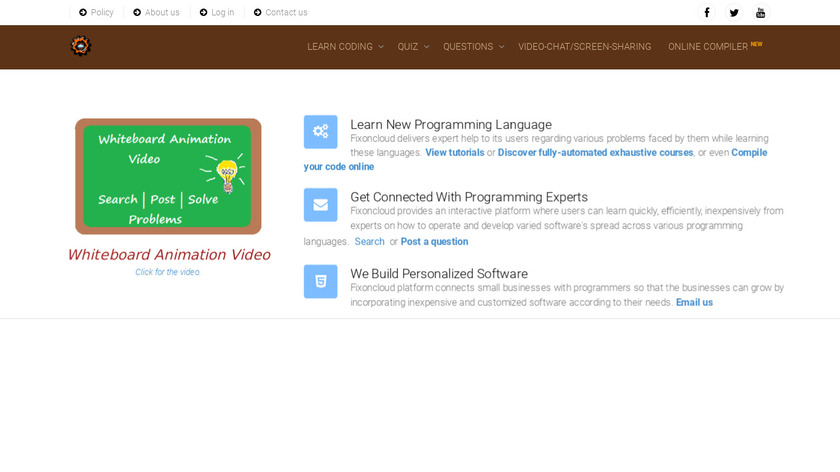This screenshot has width=840, height=472.
Task: Click the 'Learn New Programming Language' heading
Action: click(451, 124)
